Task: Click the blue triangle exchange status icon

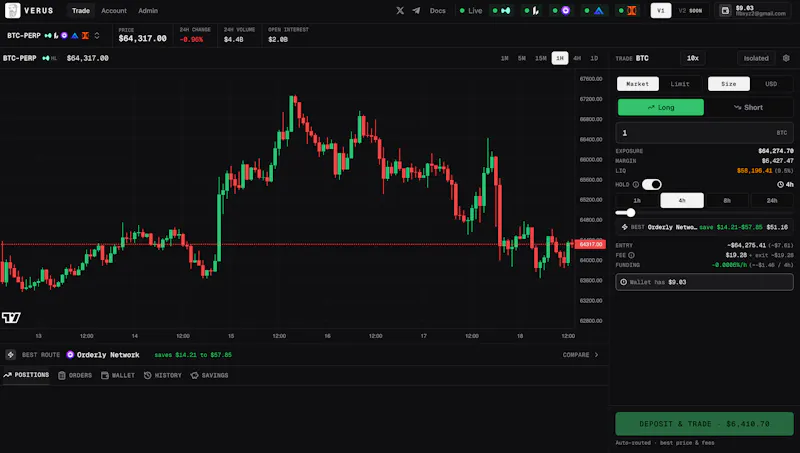Action: (598, 11)
